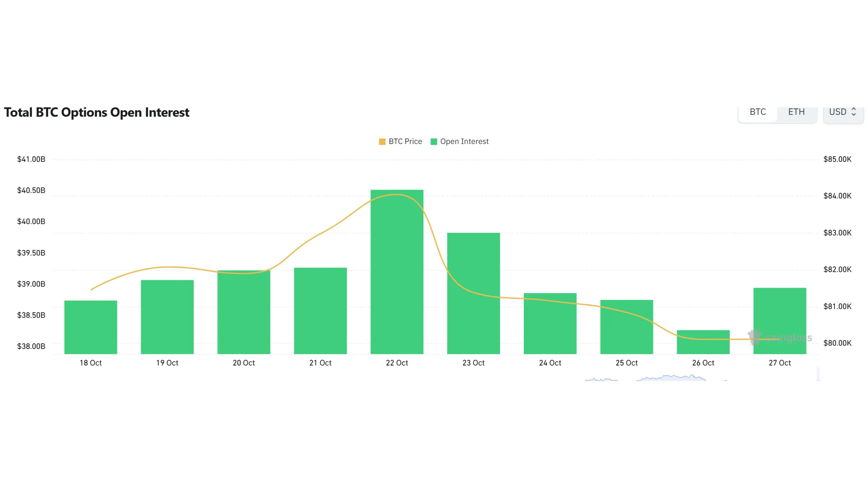
Task: Click the $82.00K price axis label
Action: (x=837, y=269)
